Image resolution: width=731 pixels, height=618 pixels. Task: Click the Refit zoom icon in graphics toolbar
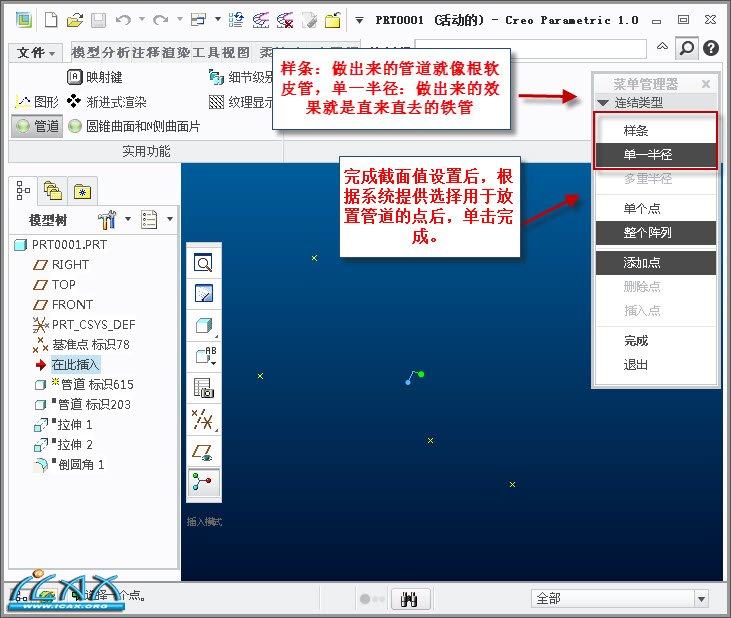coord(203,262)
